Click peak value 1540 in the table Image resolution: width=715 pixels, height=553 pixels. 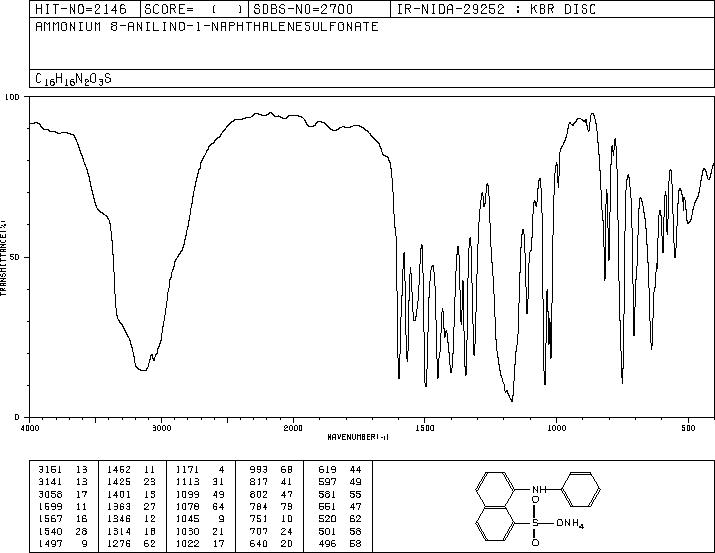pyautogui.click(x=50, y=531)
